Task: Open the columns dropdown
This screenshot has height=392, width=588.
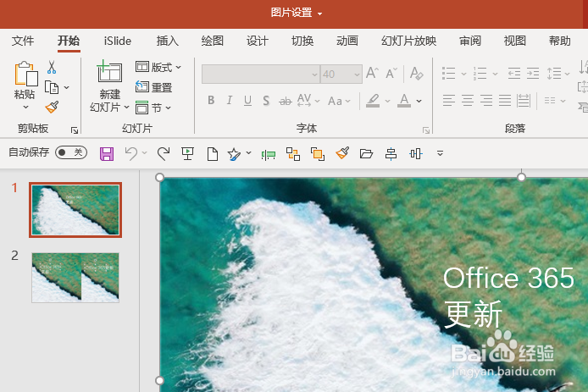Action: pos(555,101)
